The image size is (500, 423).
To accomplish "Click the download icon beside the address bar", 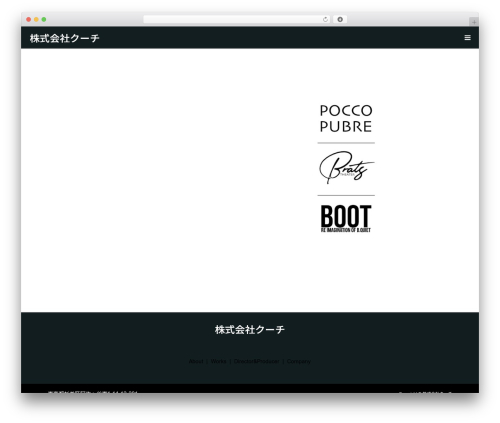I will pos(340,19).
